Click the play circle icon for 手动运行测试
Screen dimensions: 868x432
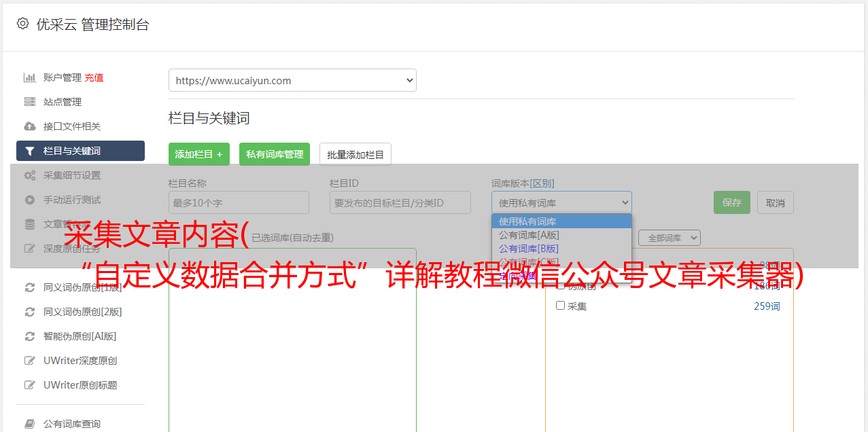(x=29, y=200)
